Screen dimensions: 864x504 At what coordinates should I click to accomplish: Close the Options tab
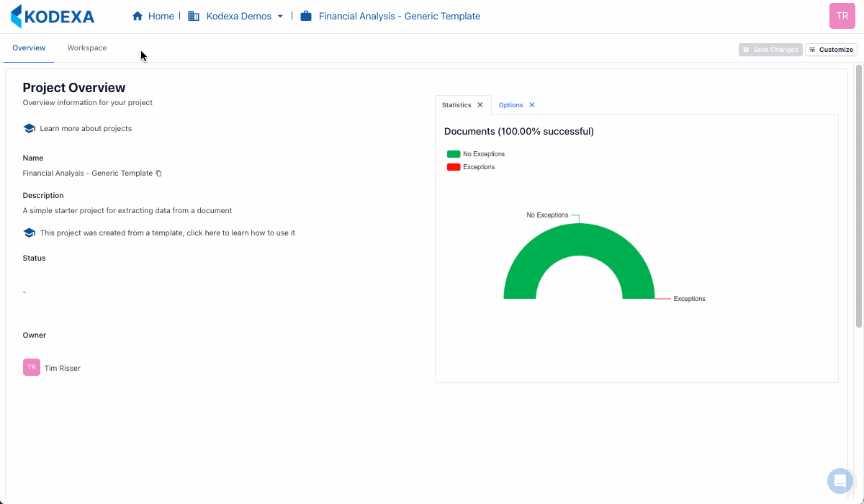click(x=532, y=105)
